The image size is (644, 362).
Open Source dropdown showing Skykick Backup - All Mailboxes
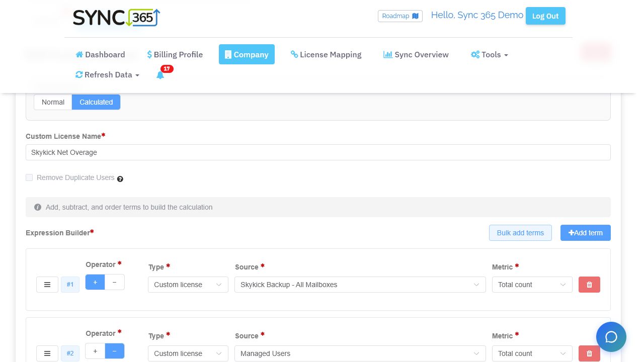click(x=360, y=285)
